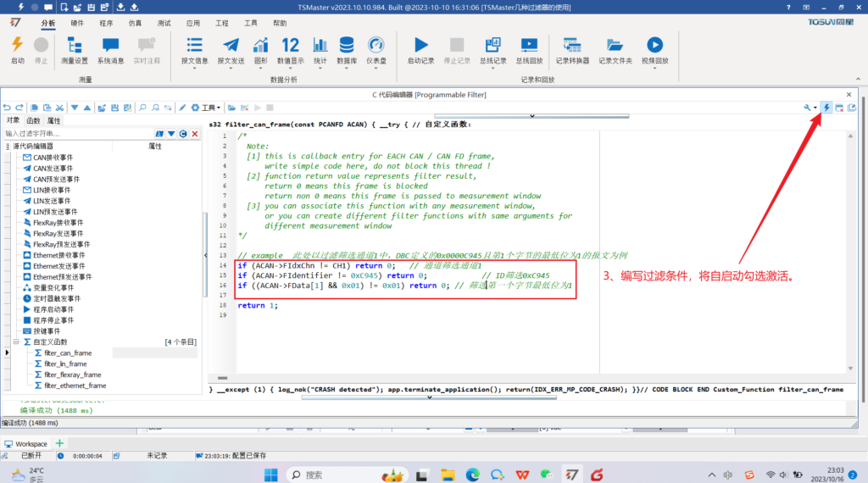Viewport: 868px width, 483px height.
Task: Collapse the 自定义函数 tree node
Action: click(x=15, y=341)
